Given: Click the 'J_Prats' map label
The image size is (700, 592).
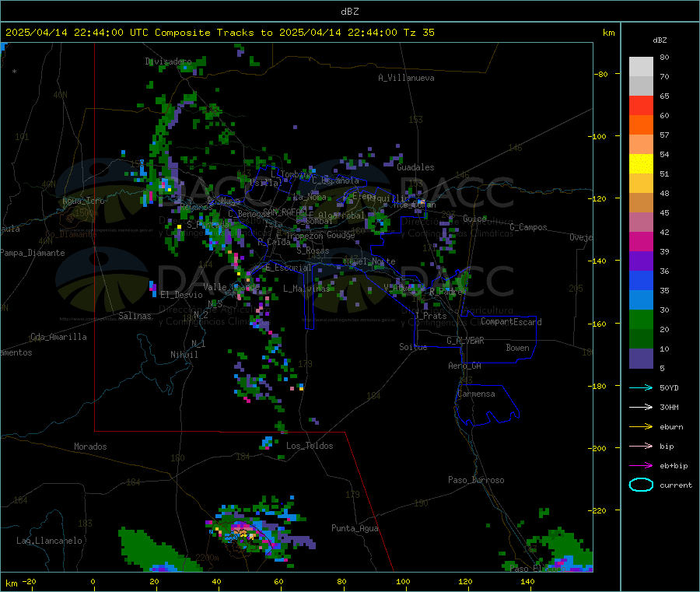Looking at the screenshot, I should (x=430, y=316).
